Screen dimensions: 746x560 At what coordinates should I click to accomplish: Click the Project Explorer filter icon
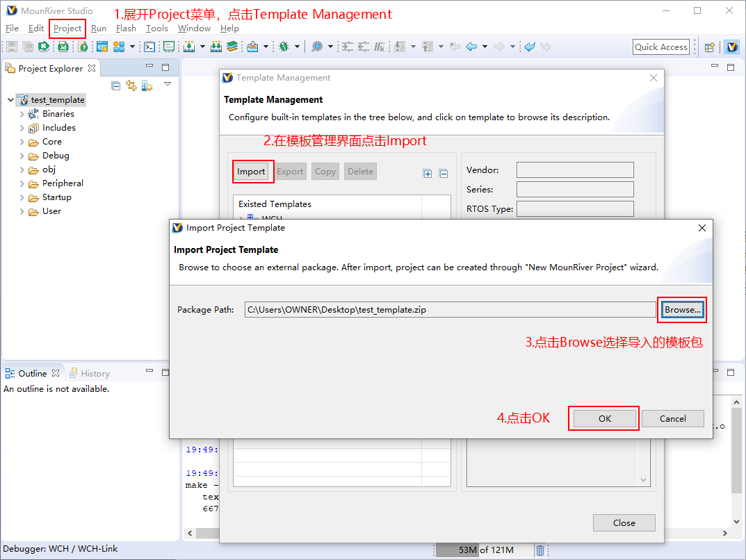147,85
